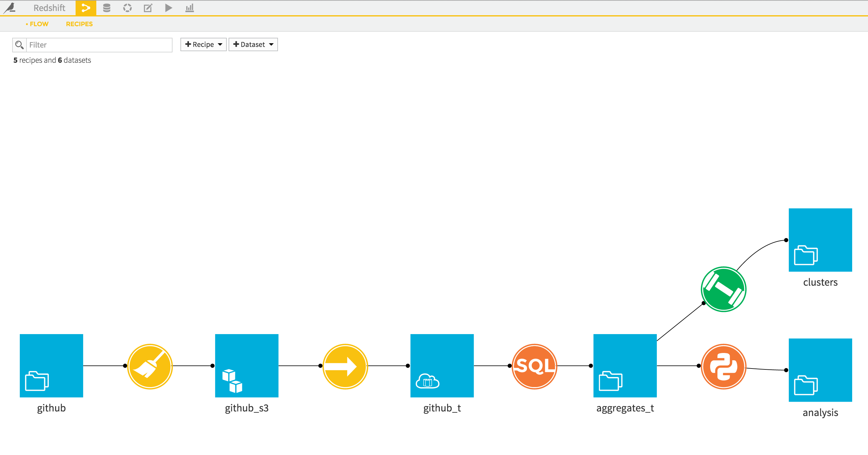This screenshot has width=868, height=455.
Task: Click the analysis label text
Action: tap(820, 412)
